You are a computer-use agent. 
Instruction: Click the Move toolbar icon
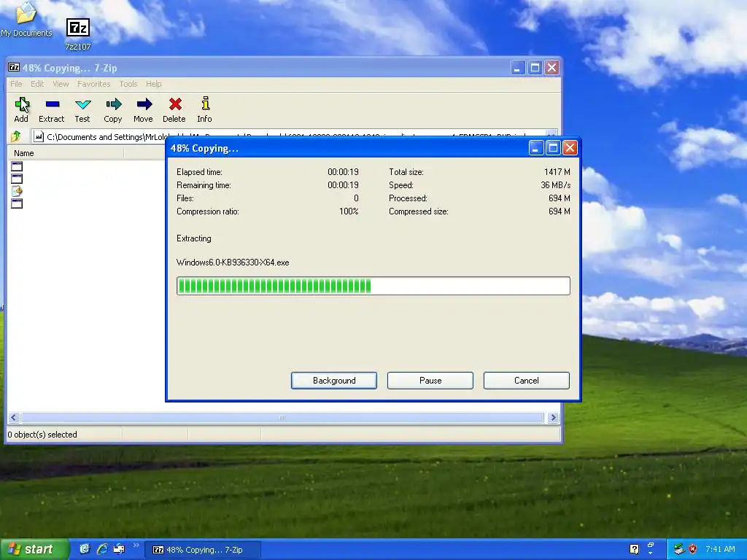[x=144, y=109]
